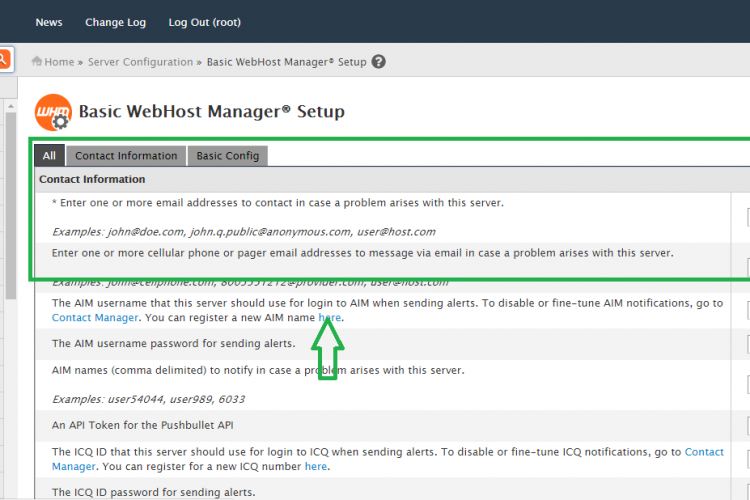
Task: Go to Home in the breadcrumb
Action: [x=59, y=62]
